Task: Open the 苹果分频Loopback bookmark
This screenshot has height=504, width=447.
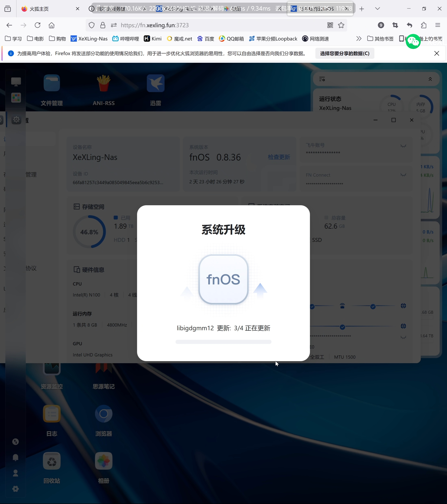Action: coord(273,39)
